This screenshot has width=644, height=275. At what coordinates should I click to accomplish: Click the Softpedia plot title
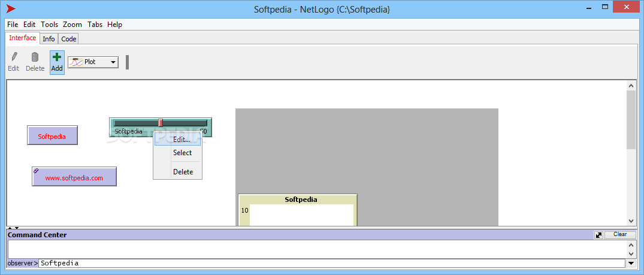pos(301,200)
